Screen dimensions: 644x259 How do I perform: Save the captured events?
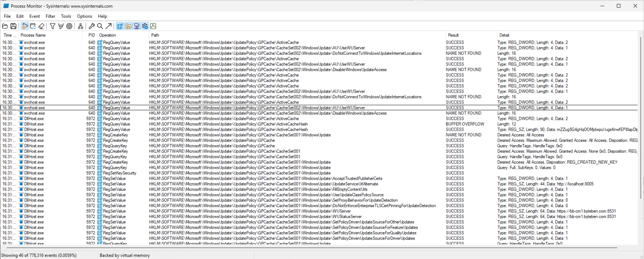click(13, 26)
